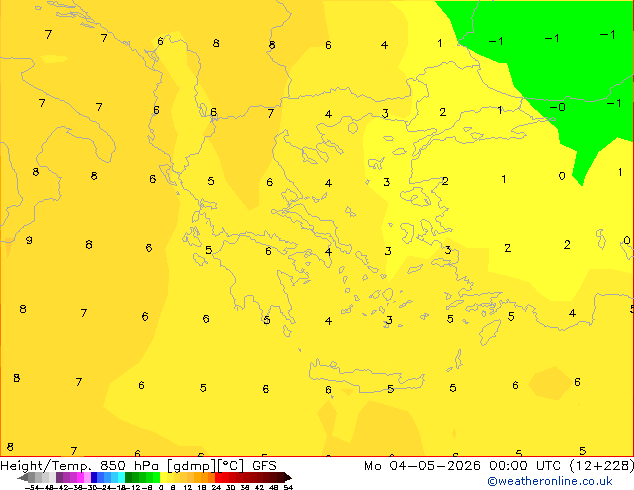The width and height of the screenshot is (634, 490).
Task: Click the 'Mo' weekday label
Action: (x=373, y=466)
